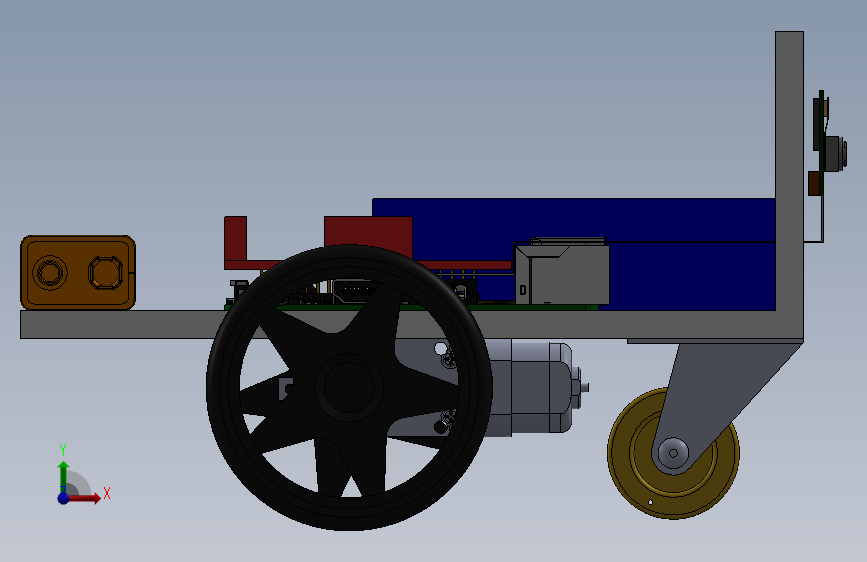
Task: Select the grey Ethernet port on the board
Action: (562, 275)
